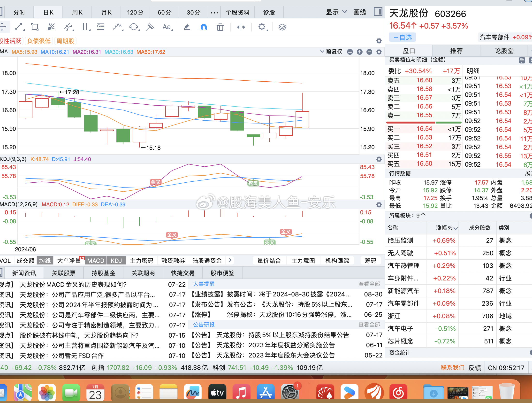Open the drawing toolbar settings gear
Image resolution: width=532 pixels, height=403 pixels.
[x=262, y=27]
